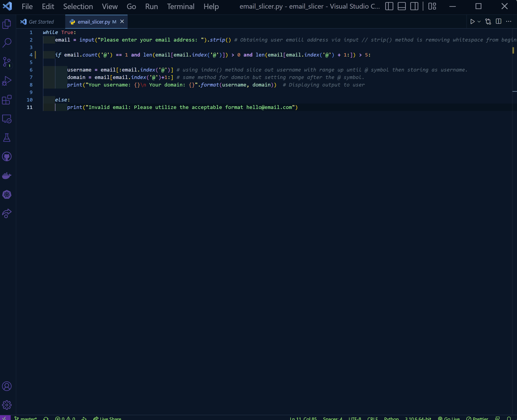This screenshot has width=517, height=420.
Task: Open the Search panel
Action: click(x=7, y=43)
